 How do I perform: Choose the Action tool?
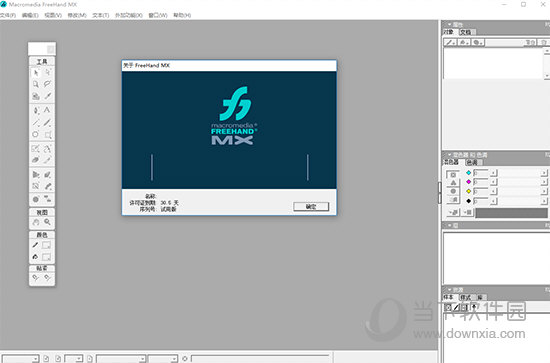[x=36, y=199]
